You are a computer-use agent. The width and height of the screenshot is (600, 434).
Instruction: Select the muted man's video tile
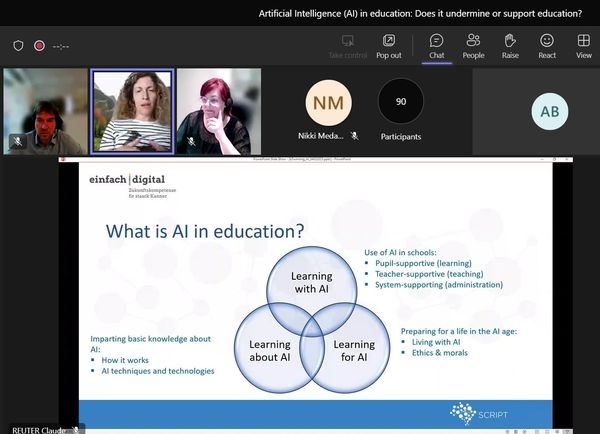46,111
